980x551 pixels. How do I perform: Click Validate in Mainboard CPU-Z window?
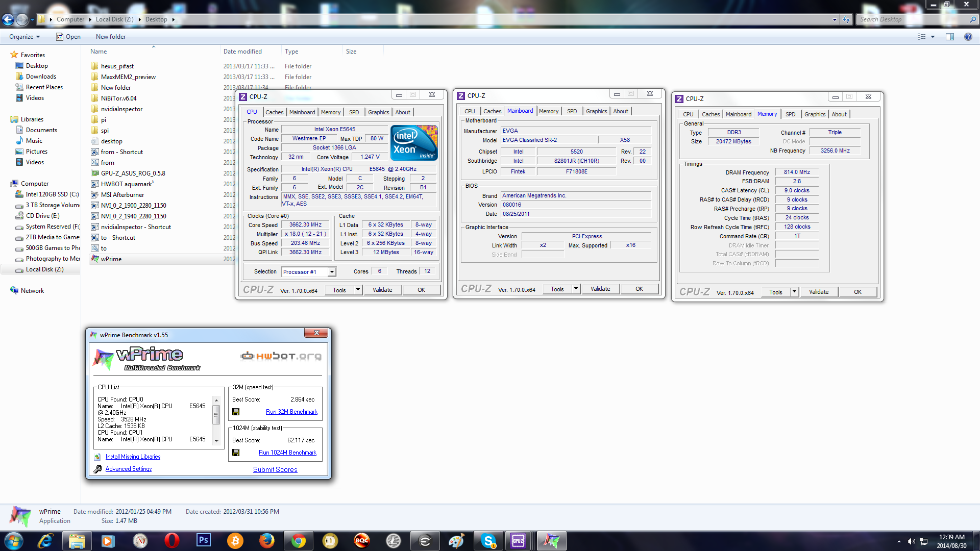600,289
